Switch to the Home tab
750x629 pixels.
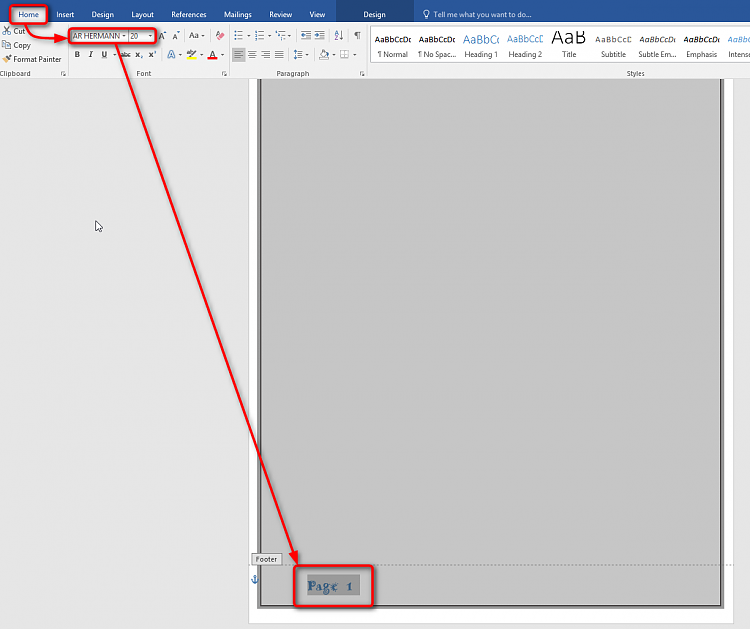pos(29,14)
